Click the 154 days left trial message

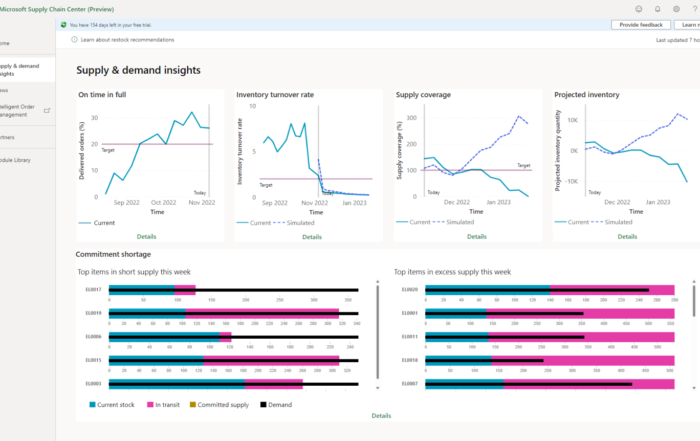pos(110,25)
